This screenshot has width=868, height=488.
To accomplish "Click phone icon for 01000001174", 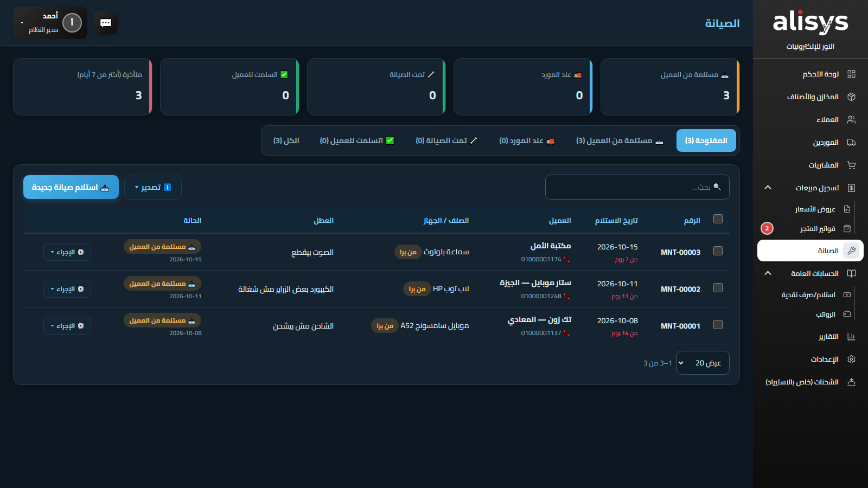I will [567, 260].
